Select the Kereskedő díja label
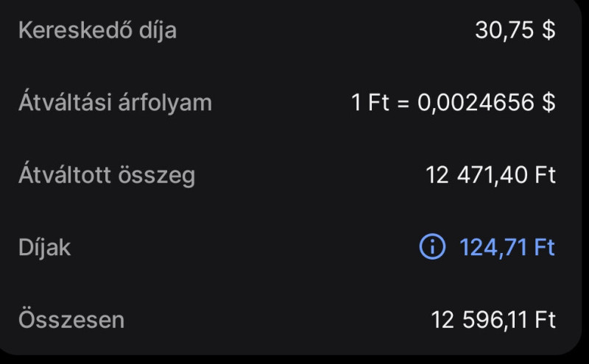Viewport: 589px width, 364px height. 97,31
